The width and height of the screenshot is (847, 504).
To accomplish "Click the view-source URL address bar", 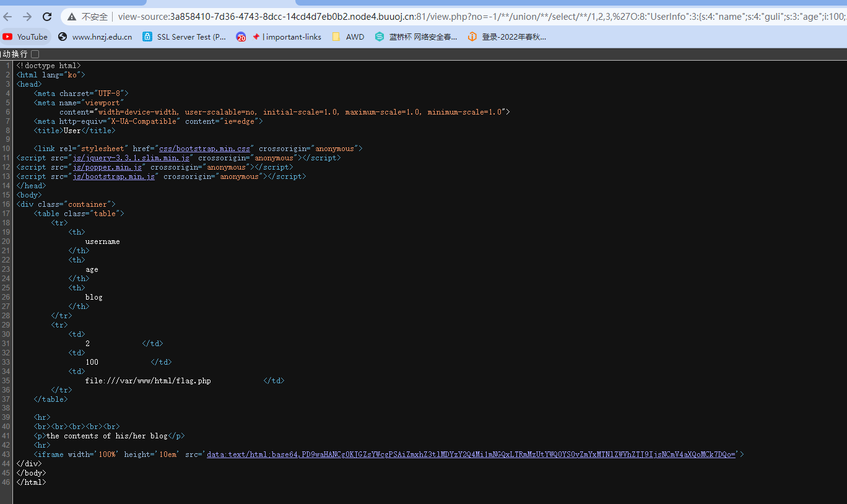I will click(477, 17).
